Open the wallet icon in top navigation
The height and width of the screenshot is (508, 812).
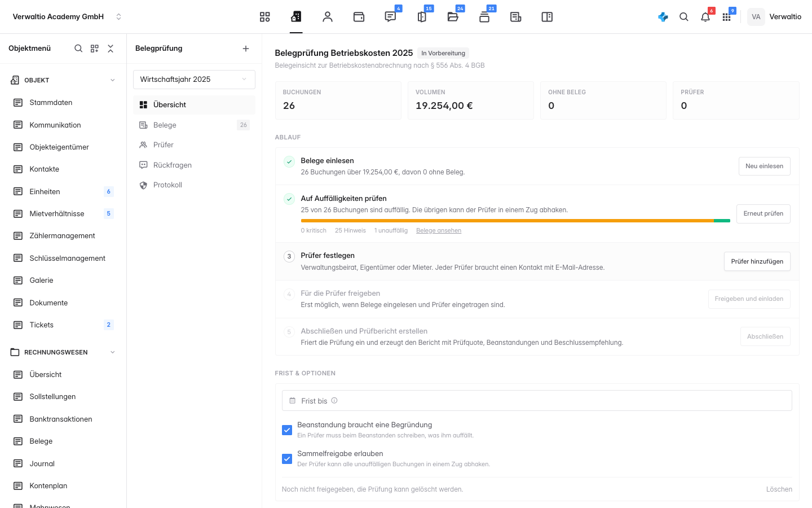tap(359, 17)
